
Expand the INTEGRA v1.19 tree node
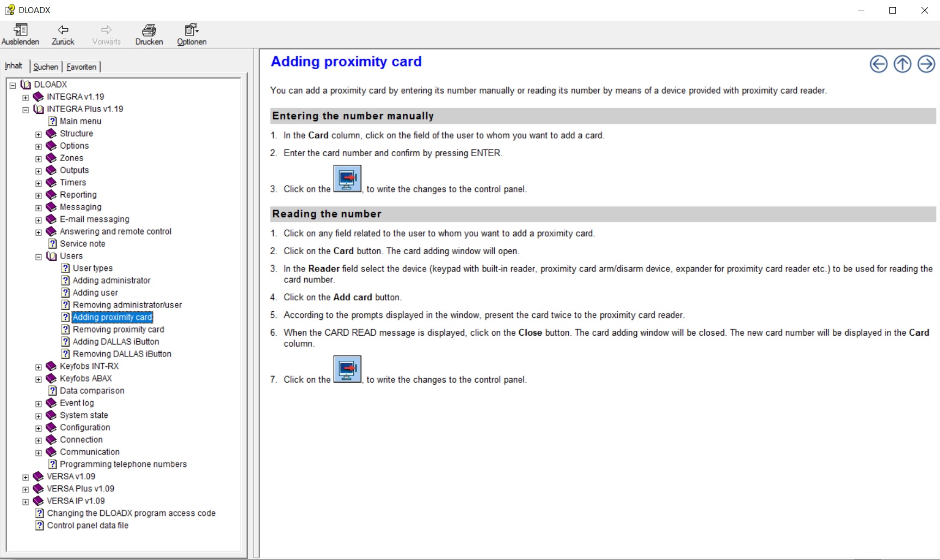[26, 97]
